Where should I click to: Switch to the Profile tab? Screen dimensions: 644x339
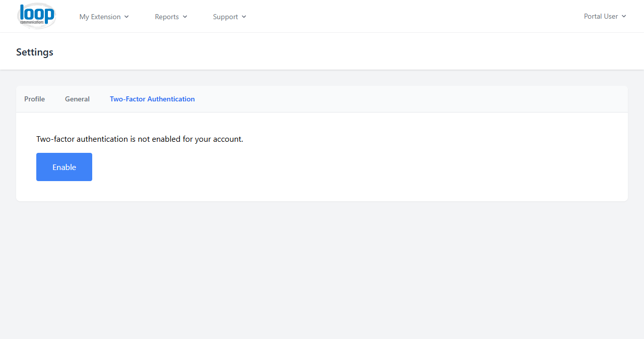pyautogui.click(x=34, y=99)
